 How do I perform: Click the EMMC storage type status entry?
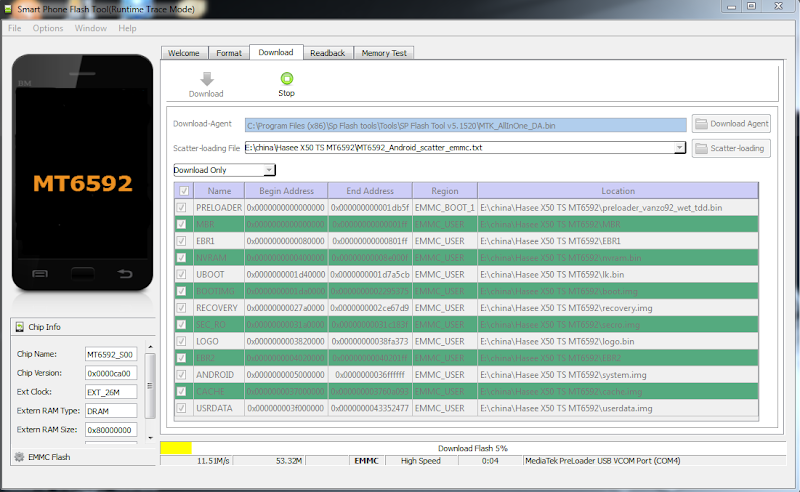click(366, 461)
